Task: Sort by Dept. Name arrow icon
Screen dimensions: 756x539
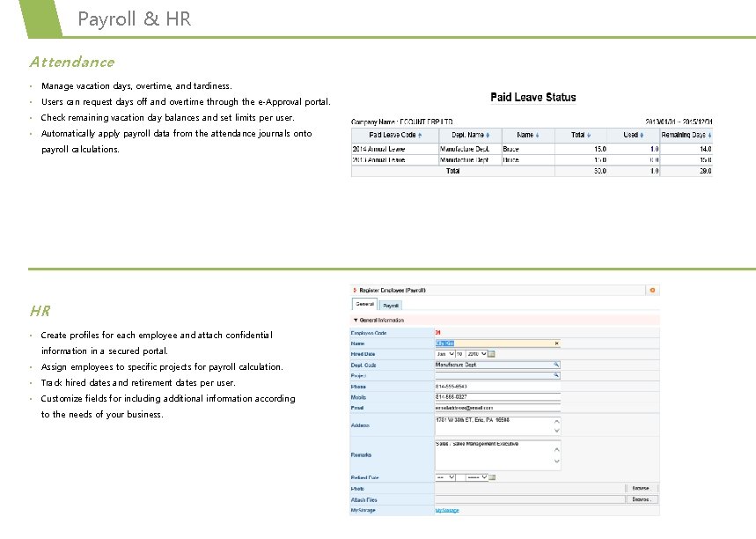Action: pyautogui.click(x=488, y=136)
